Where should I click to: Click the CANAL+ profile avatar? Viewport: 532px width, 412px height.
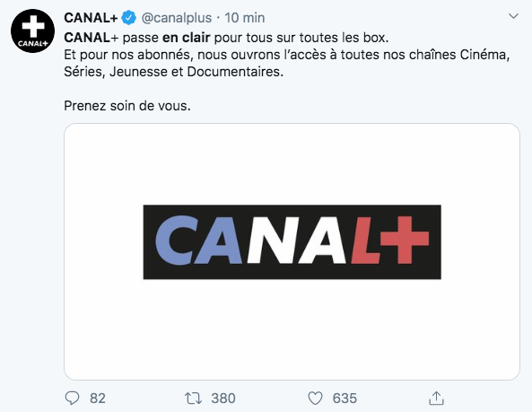(32, 31)
